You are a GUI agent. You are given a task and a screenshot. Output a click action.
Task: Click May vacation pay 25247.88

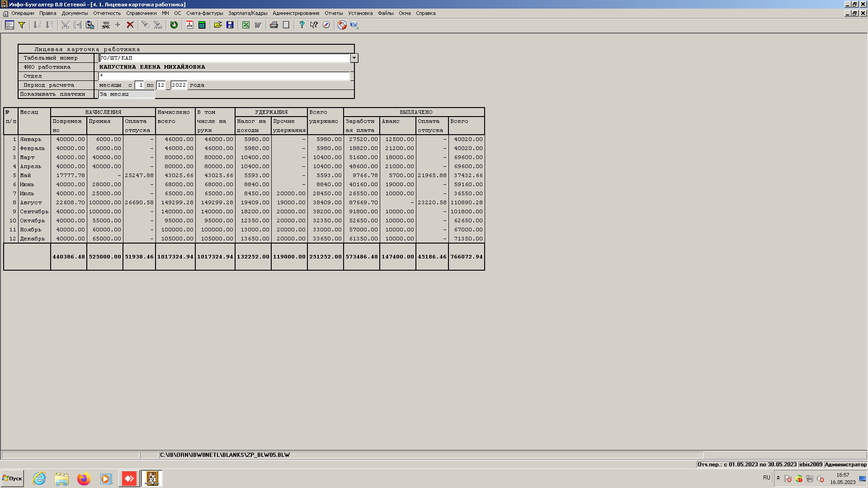pos(139,175)
